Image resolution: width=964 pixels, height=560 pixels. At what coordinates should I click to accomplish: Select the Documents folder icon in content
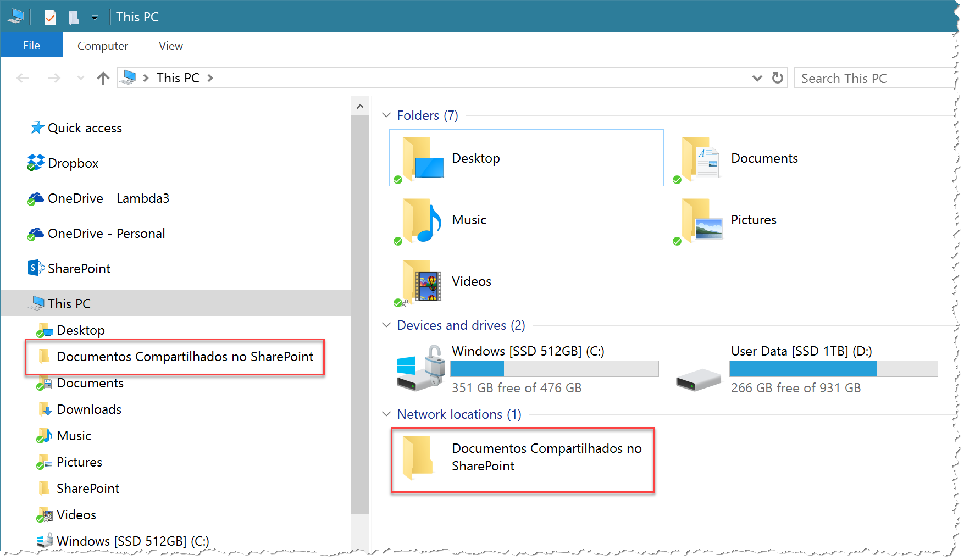(x=697, y=158)
